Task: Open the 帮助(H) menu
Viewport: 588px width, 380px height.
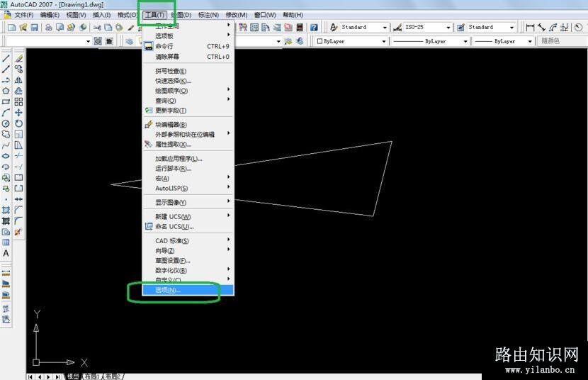Action: pyautogui.click(x=293, y=15)
